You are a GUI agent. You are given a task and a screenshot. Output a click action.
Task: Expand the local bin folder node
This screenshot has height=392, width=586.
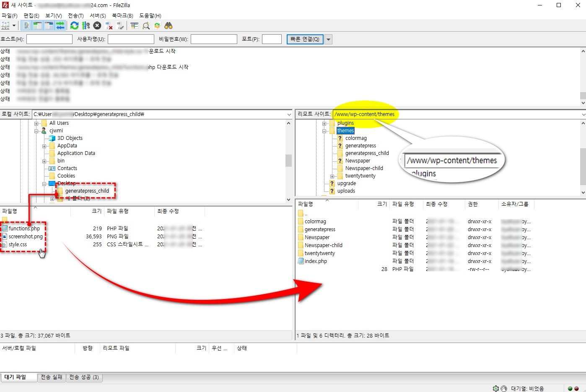click(x=44, y=161)
